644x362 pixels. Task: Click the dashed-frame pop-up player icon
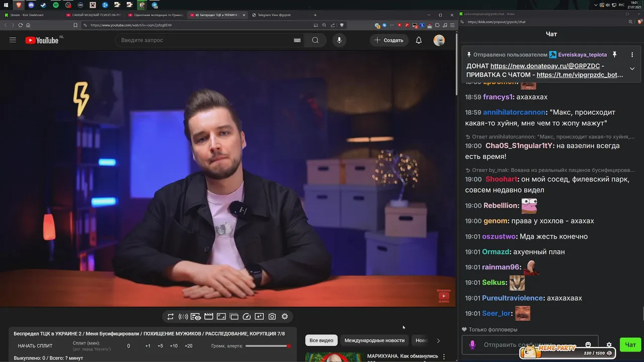pos(234,316)
